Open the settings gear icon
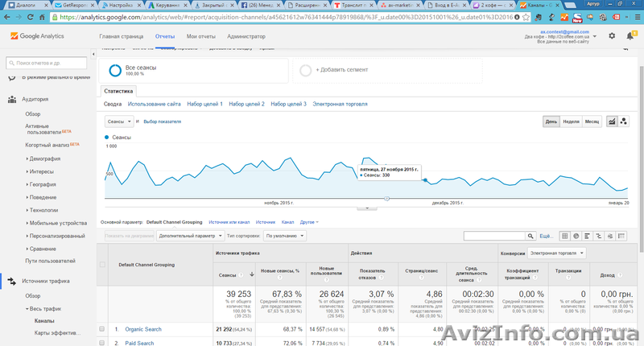Image resolution: width=644 pixels, height=346 pixels. (612, 36)
